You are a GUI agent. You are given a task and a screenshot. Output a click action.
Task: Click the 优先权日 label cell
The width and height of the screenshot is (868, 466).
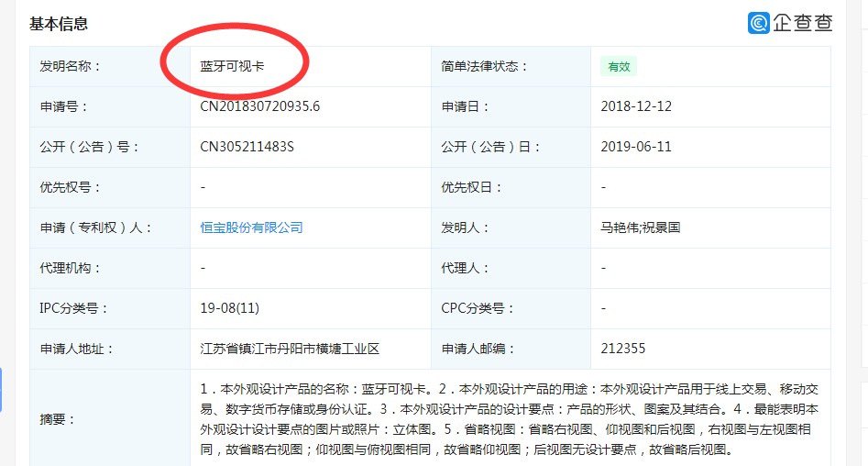click(511, 187)
